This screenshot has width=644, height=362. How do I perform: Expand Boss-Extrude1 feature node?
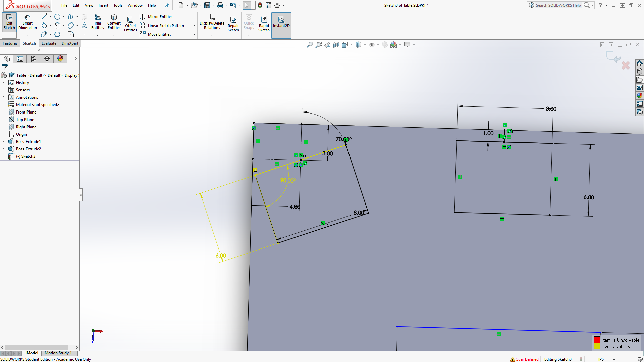[3, 142]
